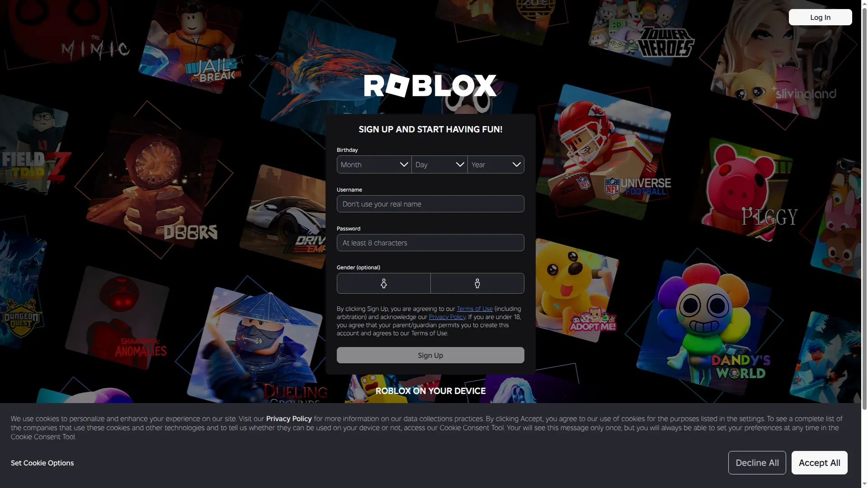Open the Day birthday dropdown
Viewport: 868px width, 488px height.
439,164
